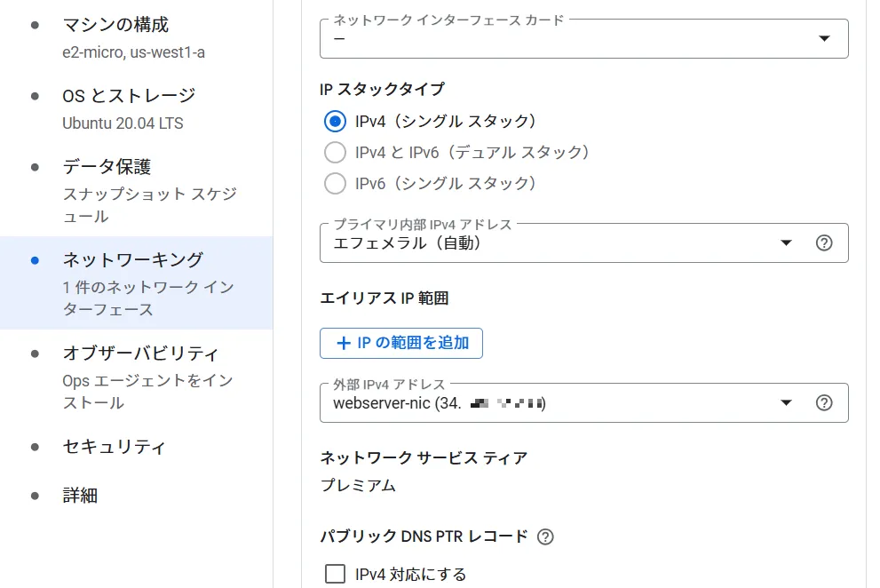Navigate to セキュリティ section

(x=137, y=447)
